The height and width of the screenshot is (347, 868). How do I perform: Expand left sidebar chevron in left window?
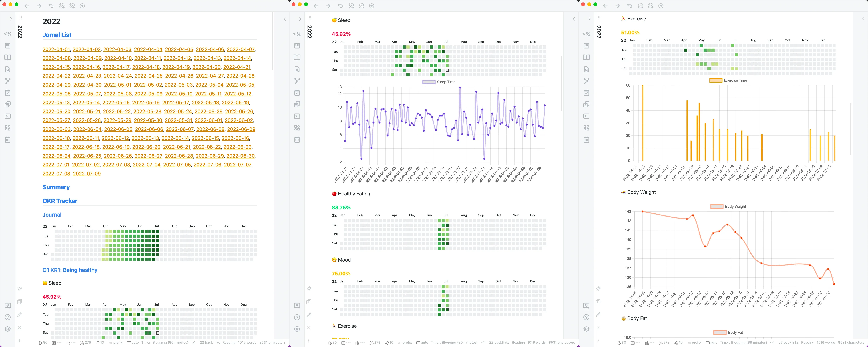11,19
